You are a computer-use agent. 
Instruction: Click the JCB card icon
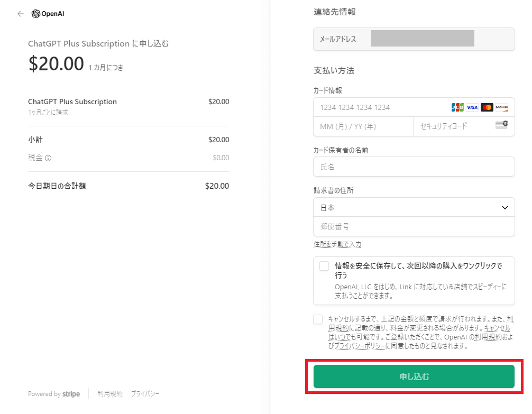point(457,107)
